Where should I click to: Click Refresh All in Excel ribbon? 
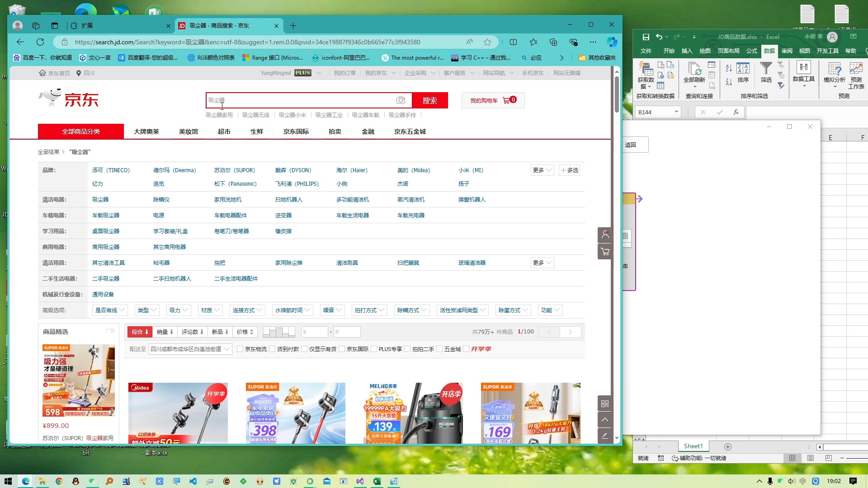click(x=694, y=75)
